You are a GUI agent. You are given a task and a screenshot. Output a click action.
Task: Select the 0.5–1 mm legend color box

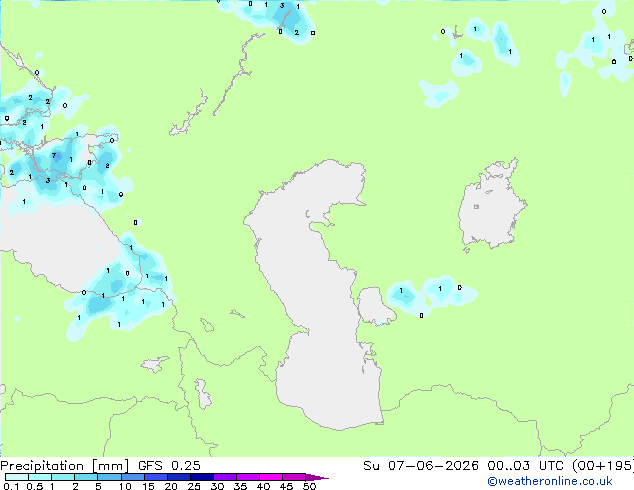(x=40, y=477)
